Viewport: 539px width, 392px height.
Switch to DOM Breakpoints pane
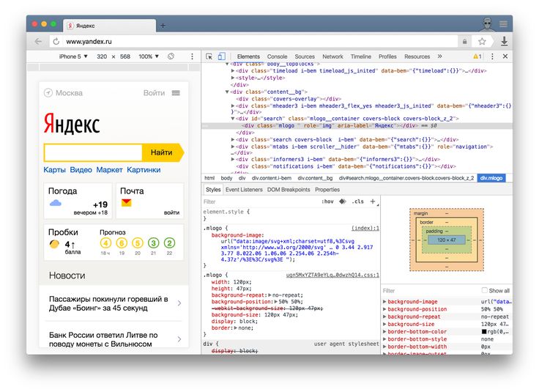coord(289,190)
